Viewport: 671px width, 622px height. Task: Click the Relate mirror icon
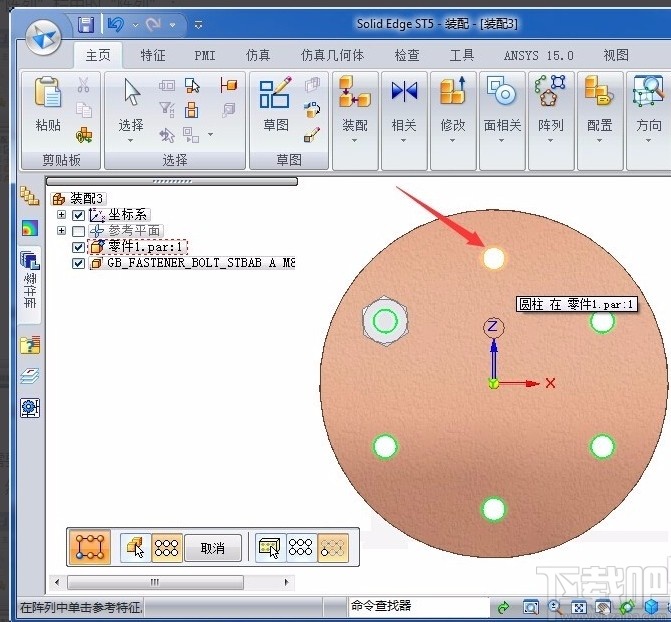404,91
